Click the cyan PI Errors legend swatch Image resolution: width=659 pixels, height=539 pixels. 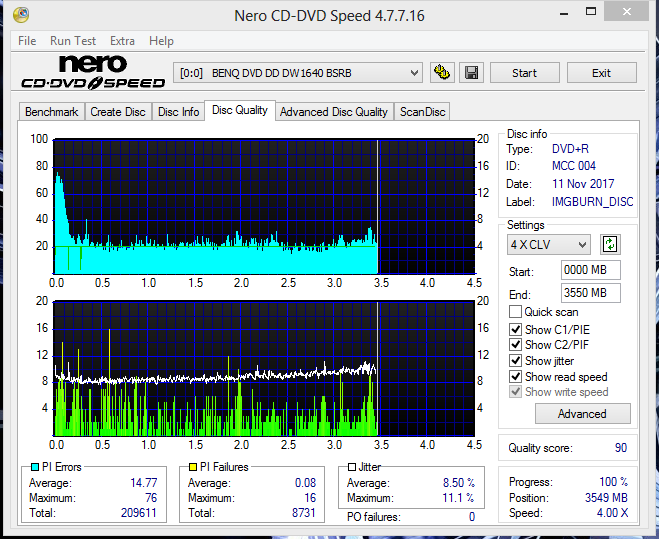click(x=36, y=467)
